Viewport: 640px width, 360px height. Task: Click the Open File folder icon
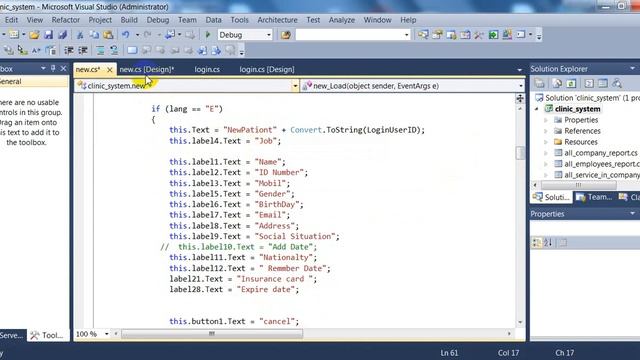(34, 35)
